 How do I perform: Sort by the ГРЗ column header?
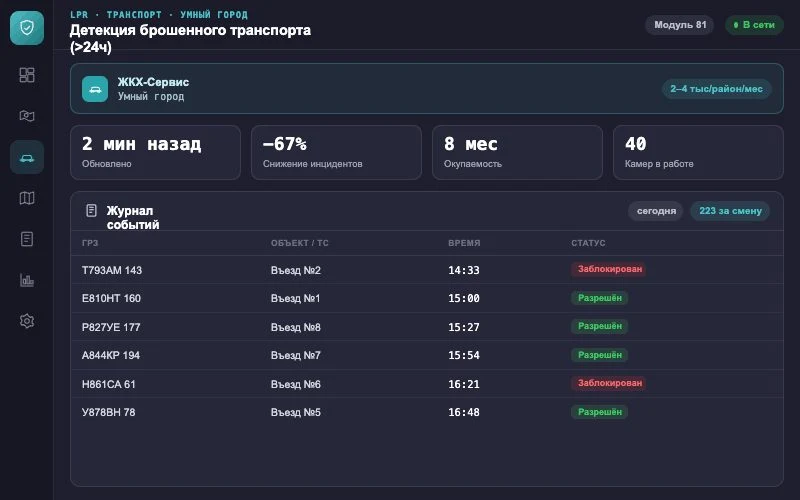[90, 243]
